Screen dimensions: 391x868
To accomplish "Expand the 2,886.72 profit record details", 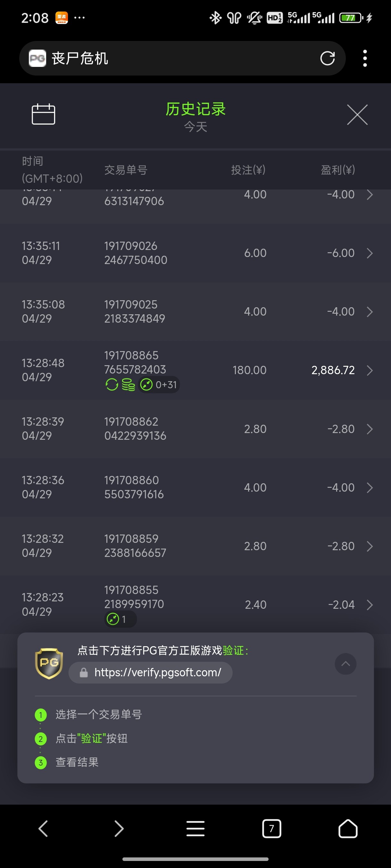I will [370, 370].
